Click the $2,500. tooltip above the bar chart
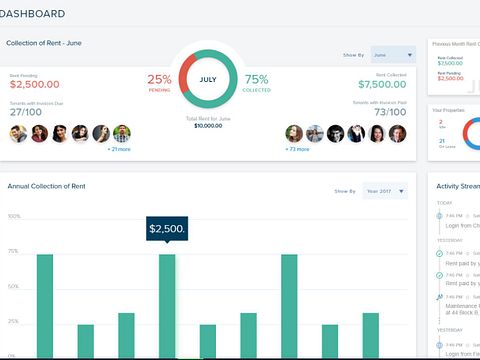The image size is (480, 360). 167,229
